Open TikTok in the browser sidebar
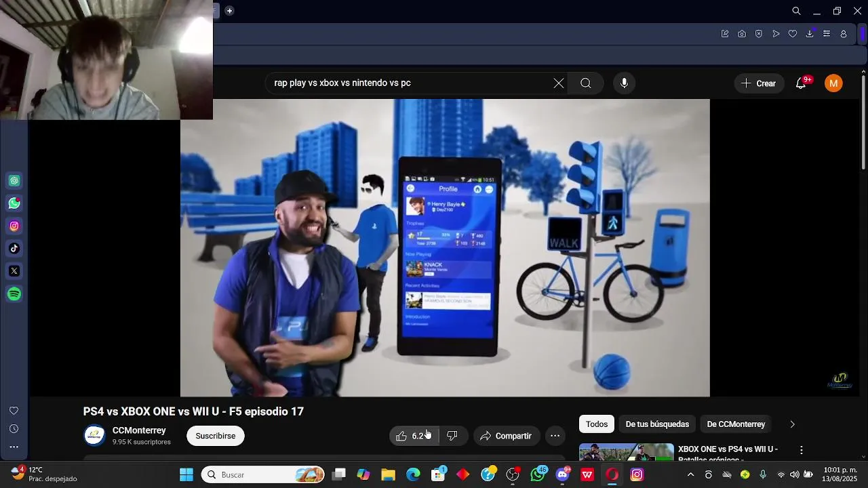Screen dimensions: 868x488 pos(14,248)
